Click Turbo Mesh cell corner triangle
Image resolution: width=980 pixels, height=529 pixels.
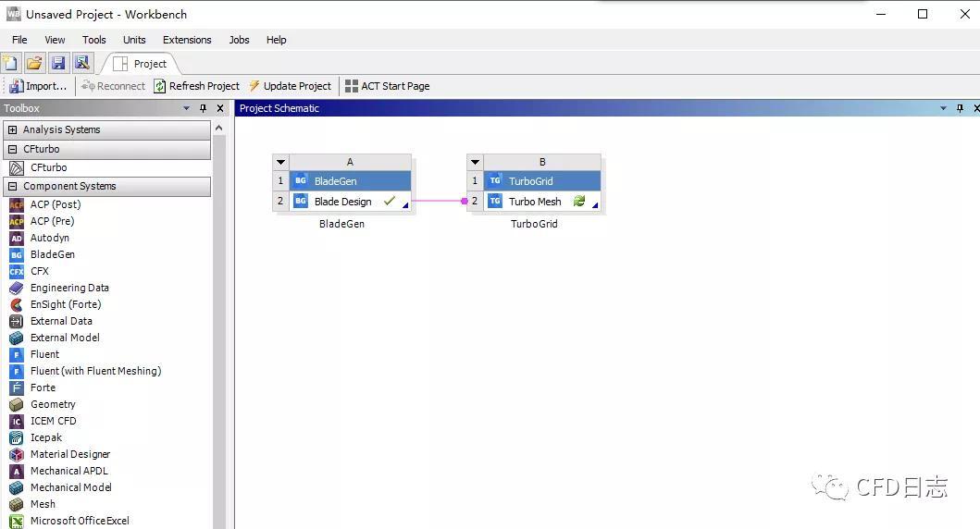[595, 205]
